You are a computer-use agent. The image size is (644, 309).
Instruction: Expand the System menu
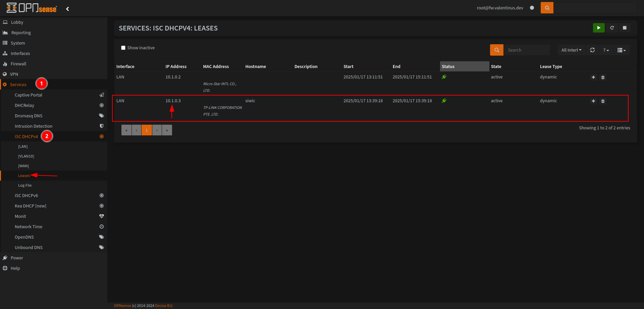(18, 43)
